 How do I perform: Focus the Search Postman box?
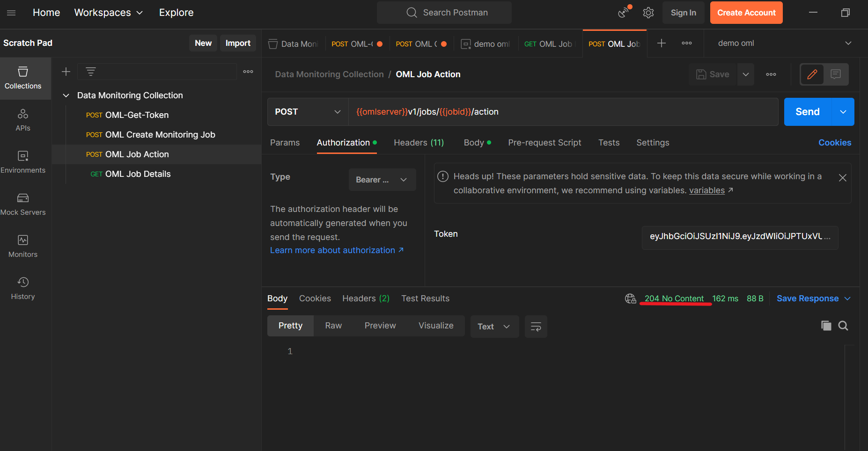point(444,13)
